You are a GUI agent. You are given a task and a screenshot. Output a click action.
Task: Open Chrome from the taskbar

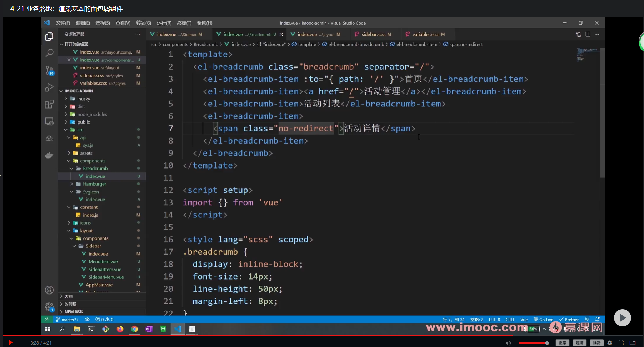tap(134, 329)
